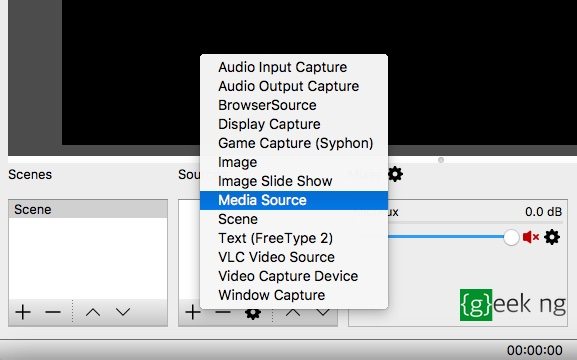The width and height of the screenshot is (577, 360).
Task: Choose Scene from the source menu
Action: [x=294, y=219]
